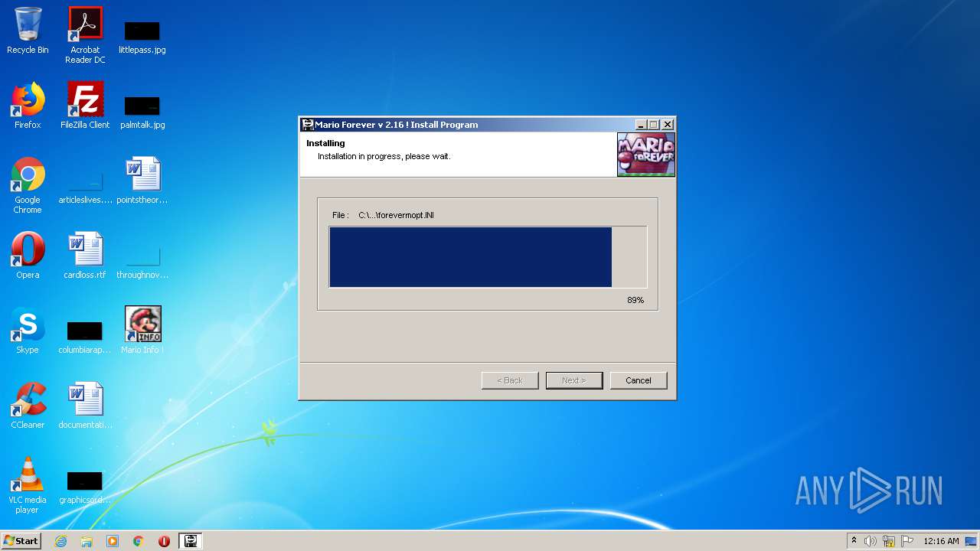The image size is (980, 551).
Task: Select cardloss.rtf document icon
Action: click(x=85, y=256)
